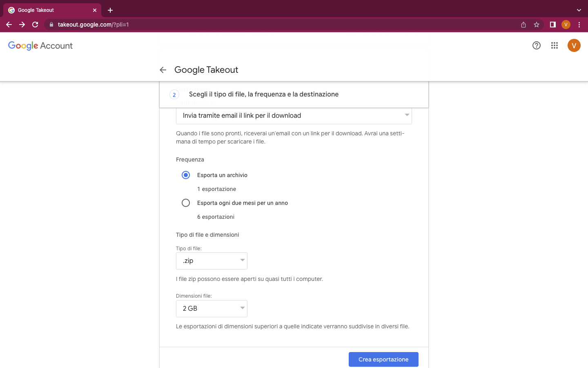Bookmark the page with the star icon
The image size is (588, 368).
[x=536, y=25]
